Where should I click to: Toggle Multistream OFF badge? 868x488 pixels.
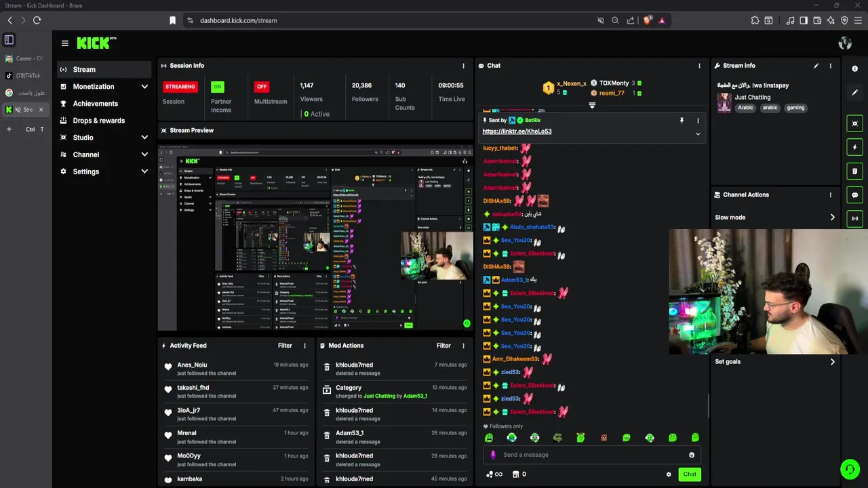tap(262, 87)
